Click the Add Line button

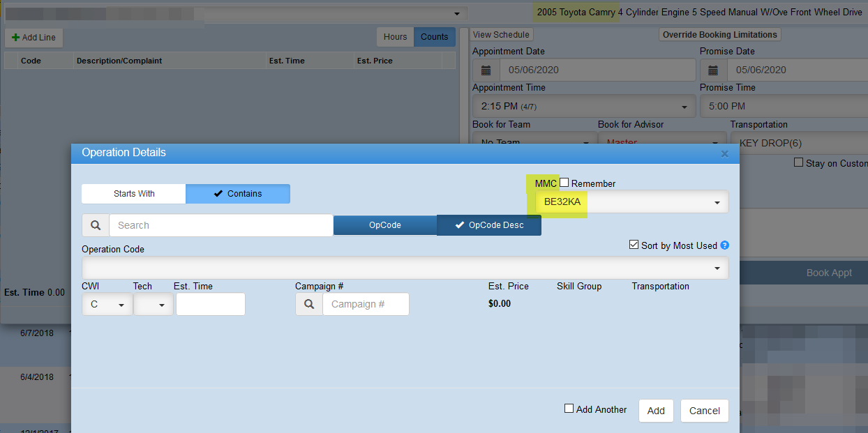tap(33, 38)
